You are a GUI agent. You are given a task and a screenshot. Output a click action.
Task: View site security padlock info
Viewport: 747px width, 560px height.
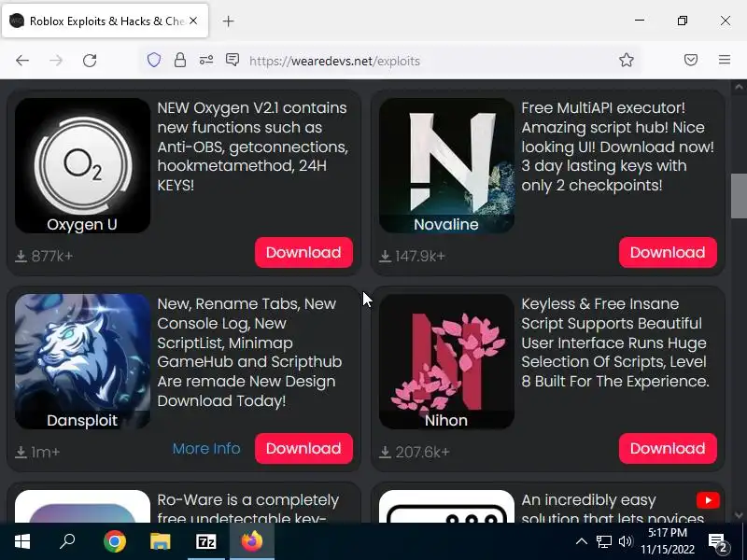(180, 60)
